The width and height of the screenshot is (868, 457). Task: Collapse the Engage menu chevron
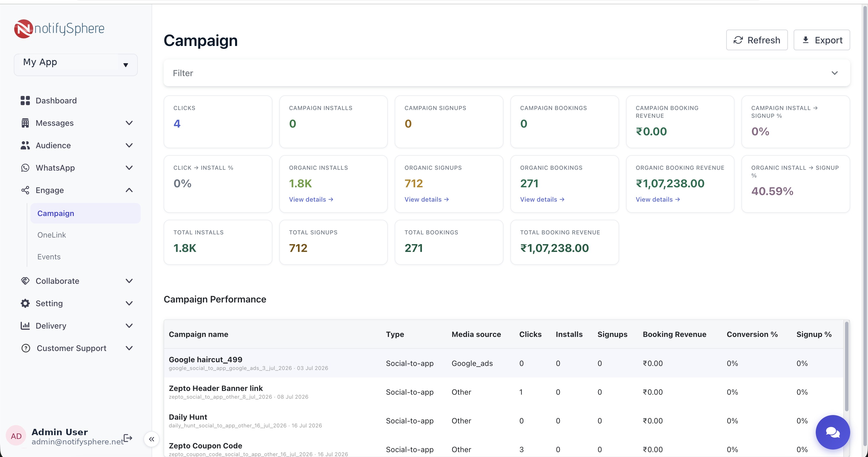pyautogui.click(x=129, y=190)
